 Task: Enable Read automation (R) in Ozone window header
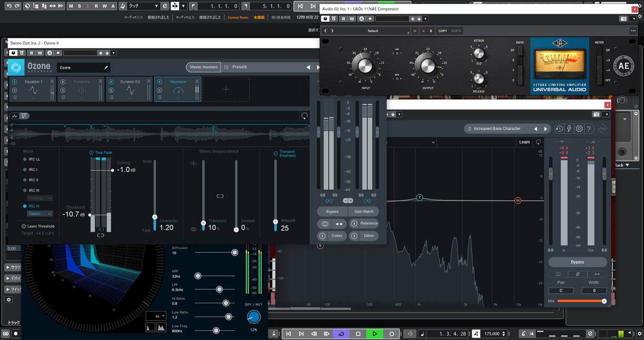point(32,53)
